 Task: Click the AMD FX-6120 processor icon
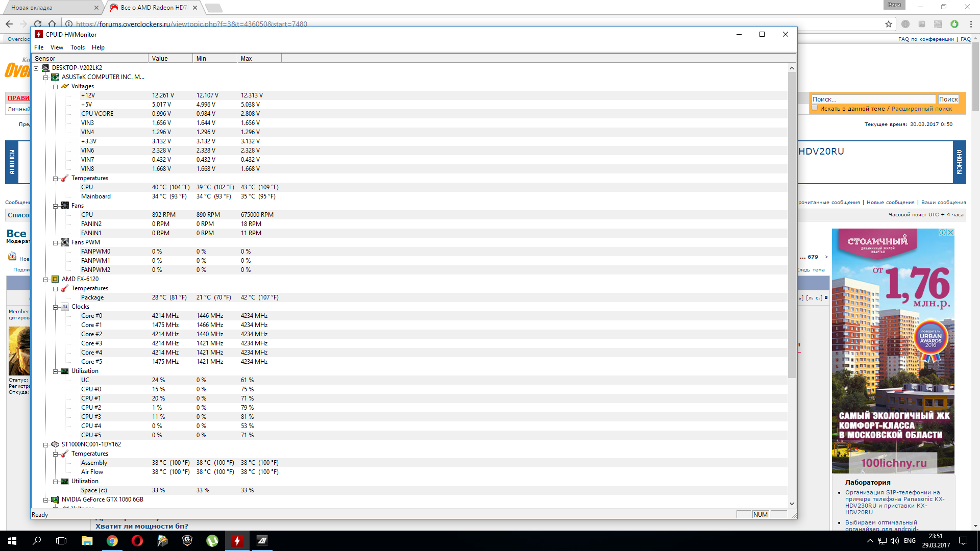(55, 279)
